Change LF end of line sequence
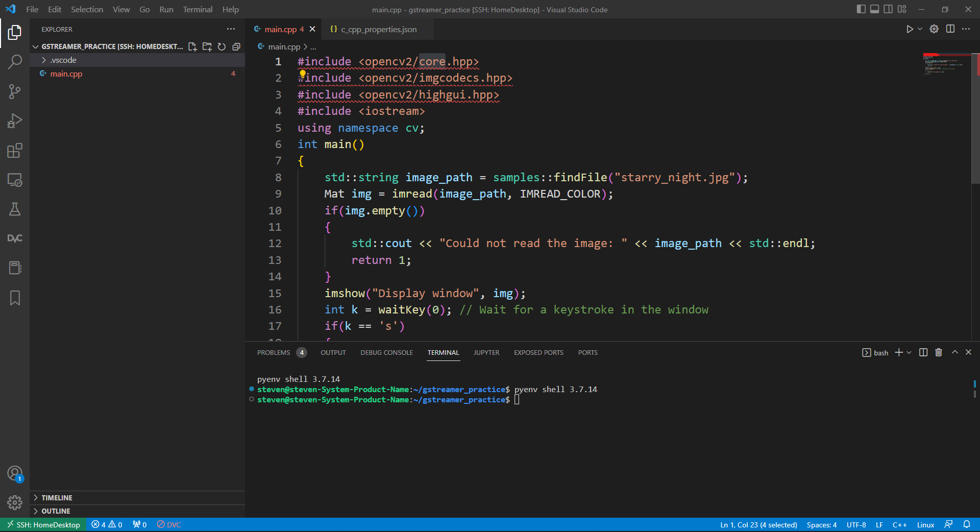The height and width of the screenshot is (532, 980). click(879, 524)
